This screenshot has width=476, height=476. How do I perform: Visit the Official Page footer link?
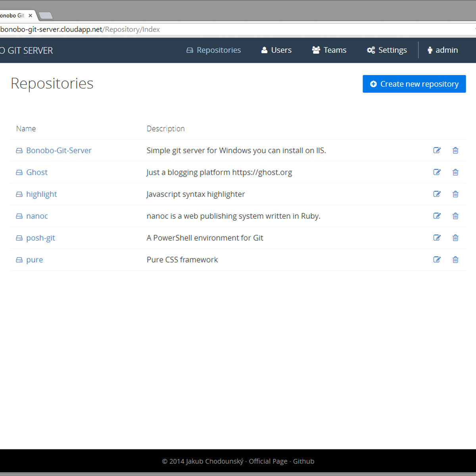coord(268,461)
